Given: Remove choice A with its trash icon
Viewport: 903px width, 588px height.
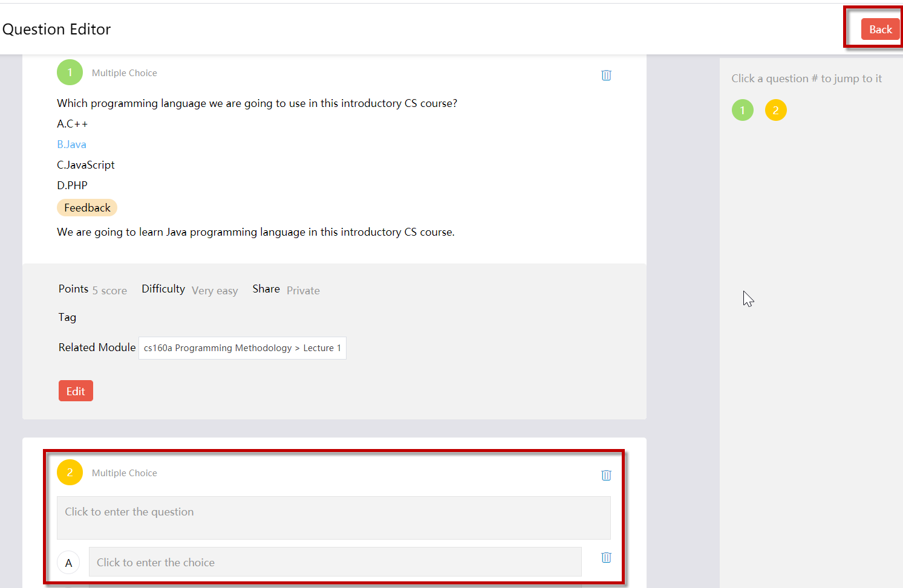Looking at the screenshot, I should pyautogui.click(x=606, y=557).
